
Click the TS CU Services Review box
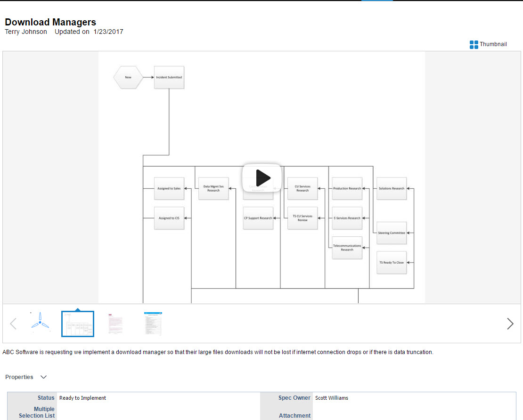302,218
